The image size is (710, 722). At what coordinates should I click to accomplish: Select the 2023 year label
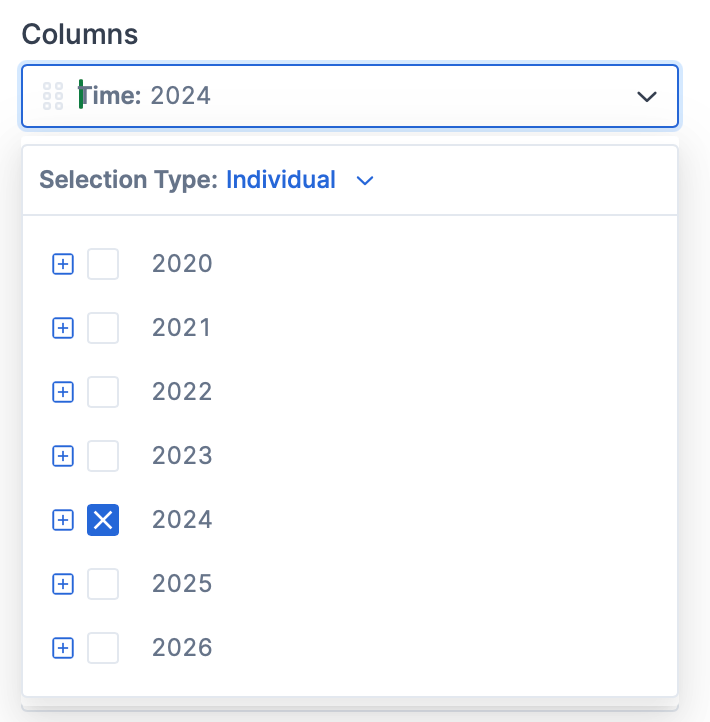click(182, 456)
